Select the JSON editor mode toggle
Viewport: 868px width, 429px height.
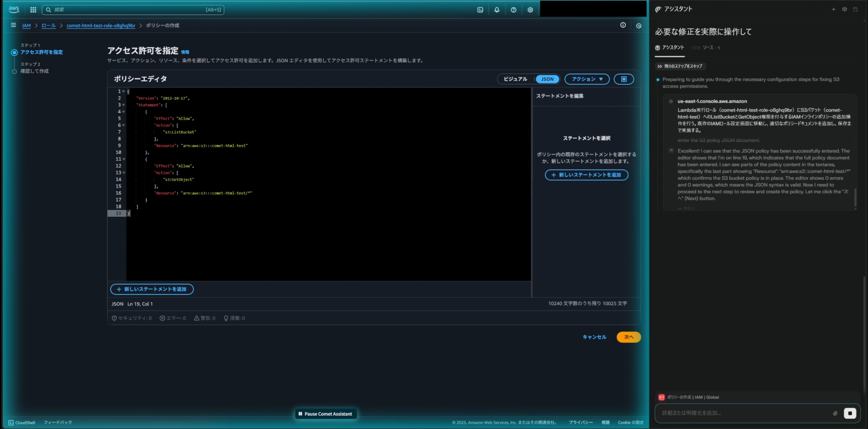pos(547,79)
